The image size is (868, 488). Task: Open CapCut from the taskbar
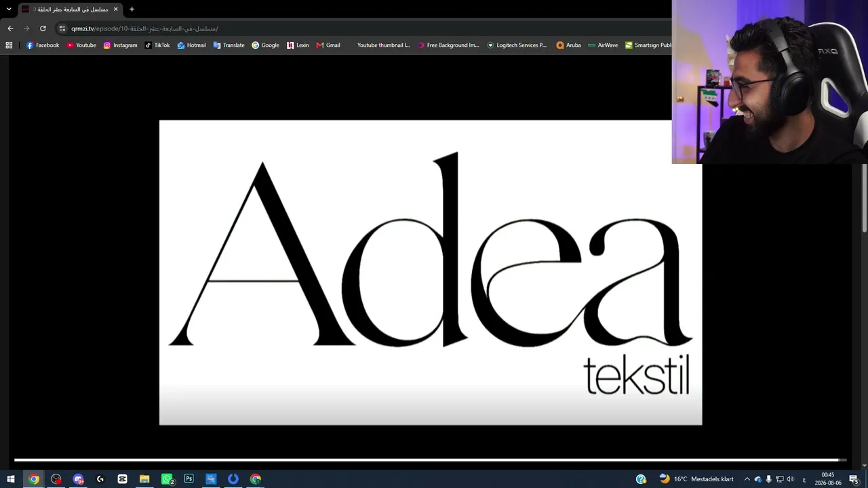click(122, 479)
